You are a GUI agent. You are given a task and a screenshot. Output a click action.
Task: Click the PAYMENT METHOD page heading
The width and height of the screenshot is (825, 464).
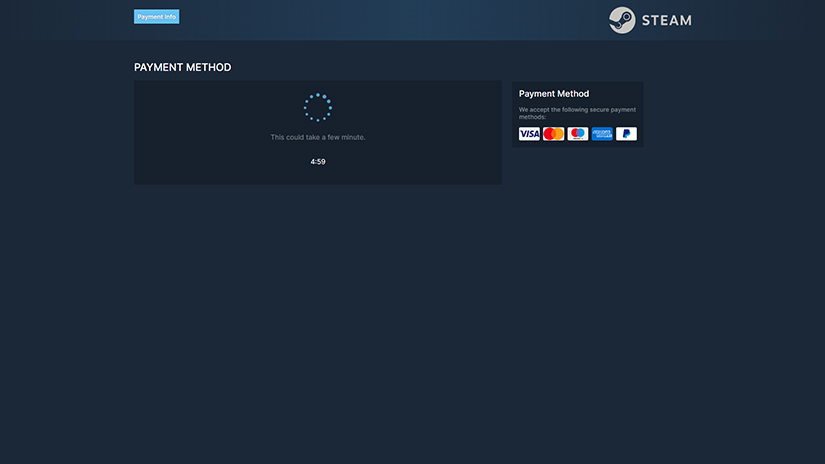tap(183, 67)
